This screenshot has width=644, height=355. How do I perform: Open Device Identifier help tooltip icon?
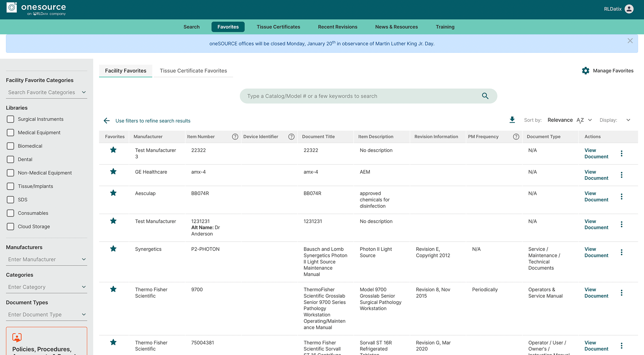[x=291, y=137]
